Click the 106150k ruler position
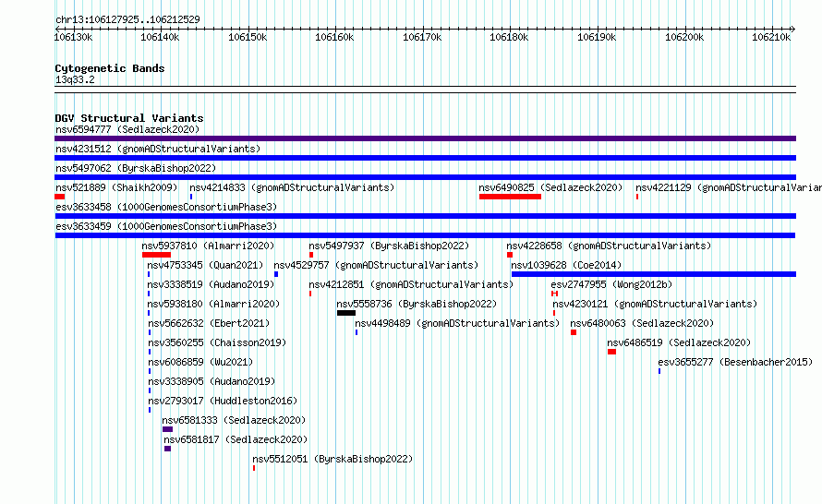The width and height of the screenshot is (822, 504). 248,37
